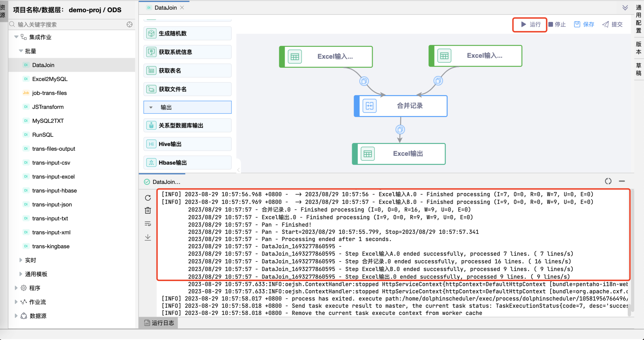Click the refresh log icon
The height and width of the screenshot is (340, 644).
(148, 198)
